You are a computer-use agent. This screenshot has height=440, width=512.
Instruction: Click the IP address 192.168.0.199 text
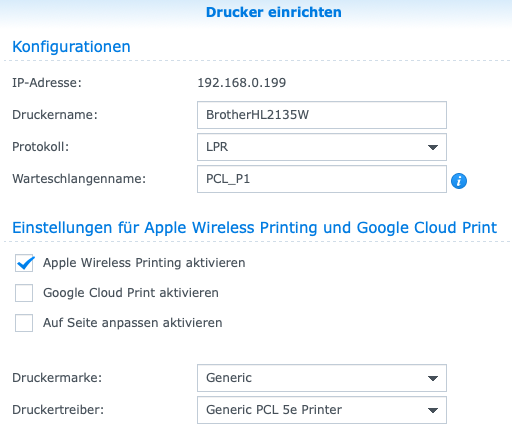242,83
